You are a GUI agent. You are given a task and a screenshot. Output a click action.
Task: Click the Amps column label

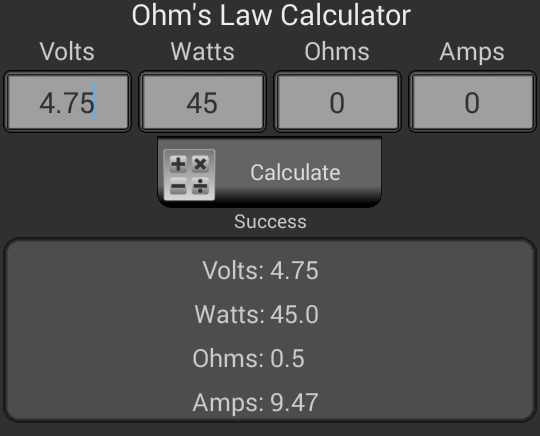coord(472,52)
